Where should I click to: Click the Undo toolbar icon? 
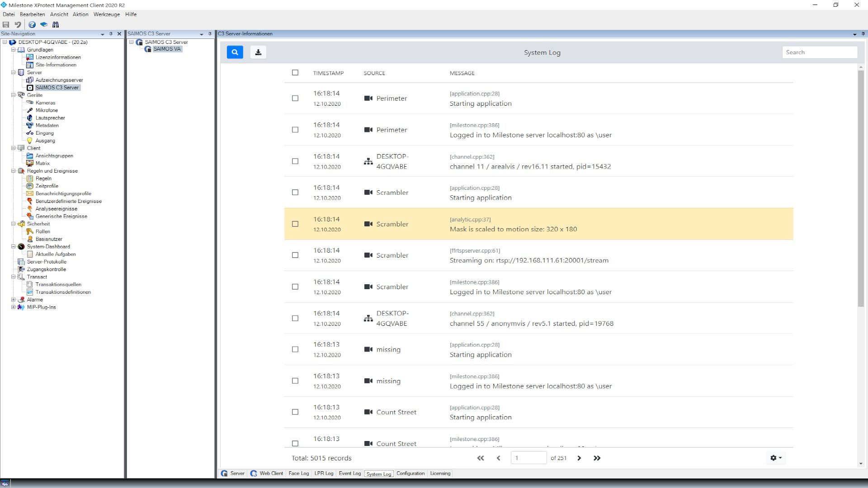click(x=18, y=24)
